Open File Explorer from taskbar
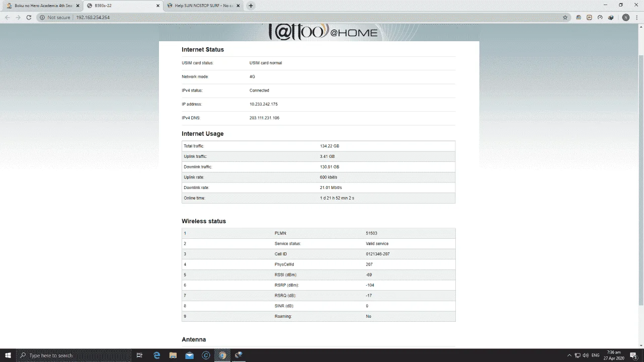644x362 pixels. tap(173, 355)
